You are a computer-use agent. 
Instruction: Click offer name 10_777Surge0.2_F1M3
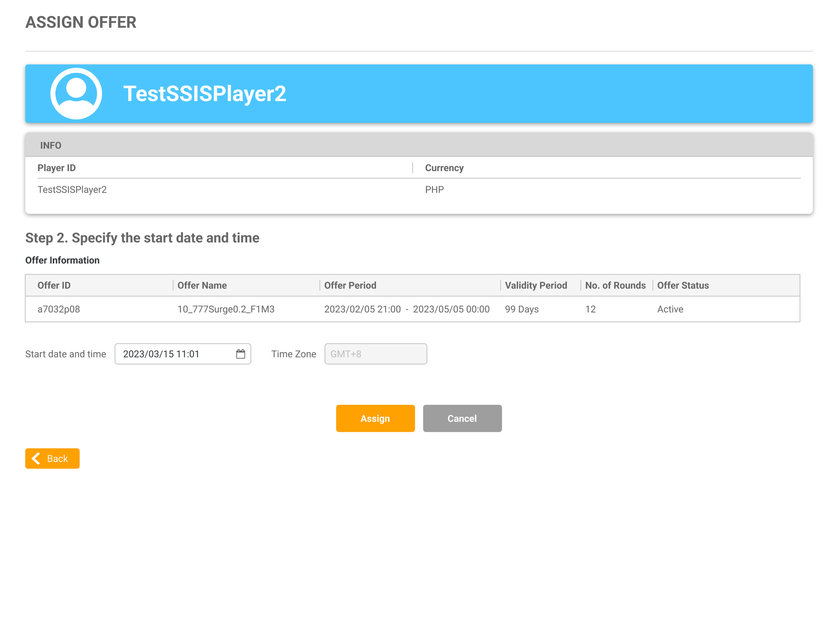(226, 309)
